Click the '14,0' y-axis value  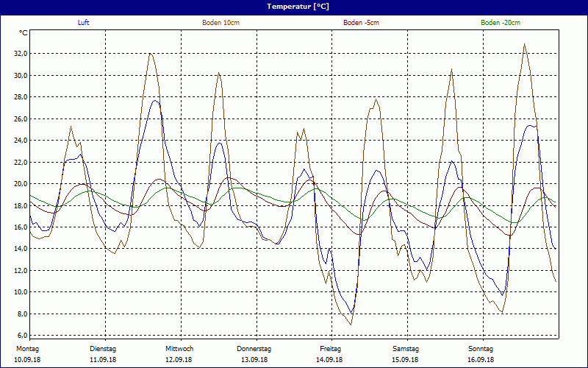pyautogui.click(x=21, y=249)
